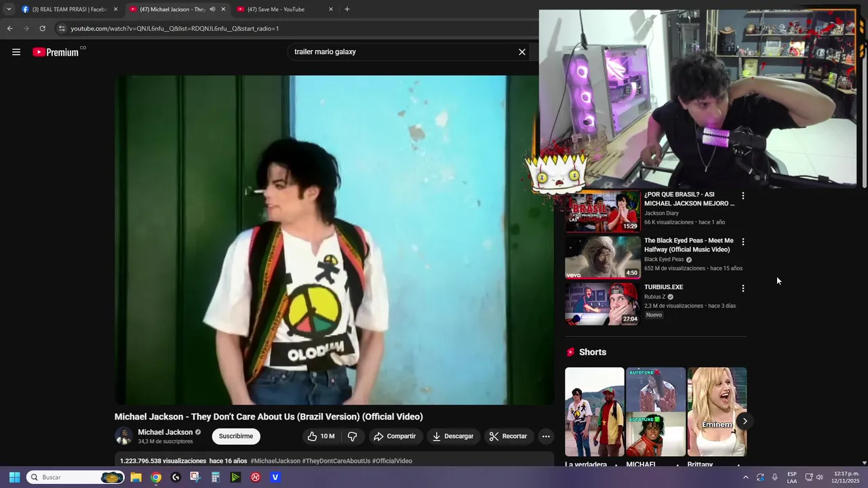Viewport: 868px width, 488px height.
Task: Open the Rubius Z channel link
Action: pyautogui.click(x=655, y=297)
